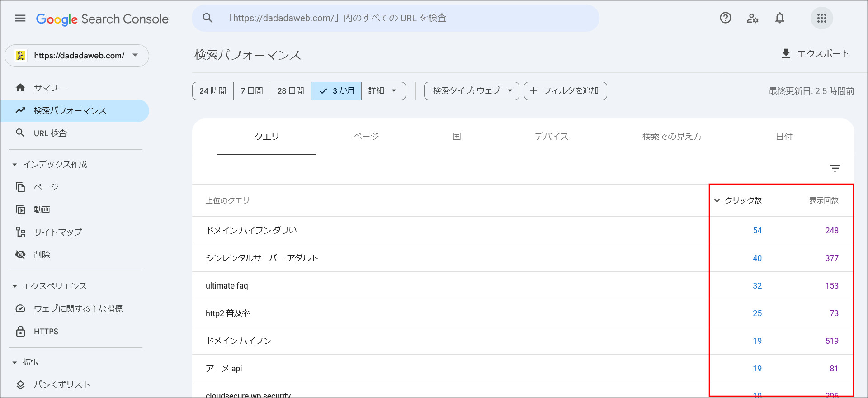Screen dimensions: 868x398
Task: Select the 7 日間 date range
Action: tap(252, 91)
